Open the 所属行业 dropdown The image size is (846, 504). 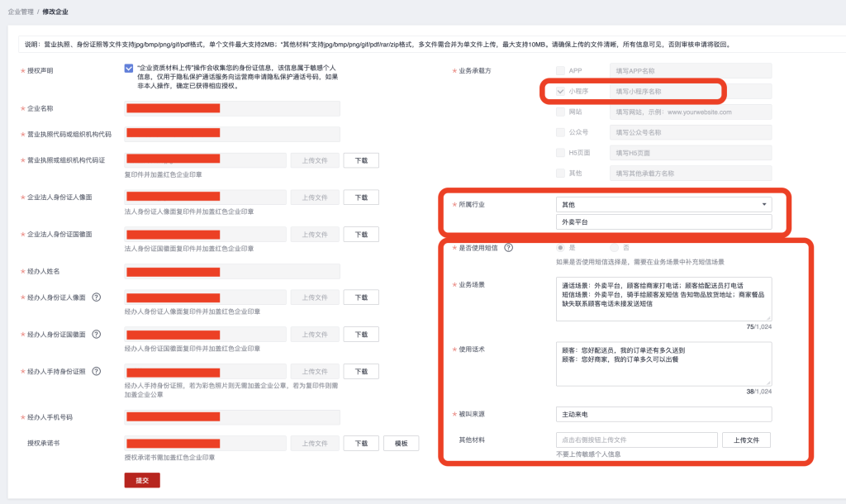tap(663, 204)
